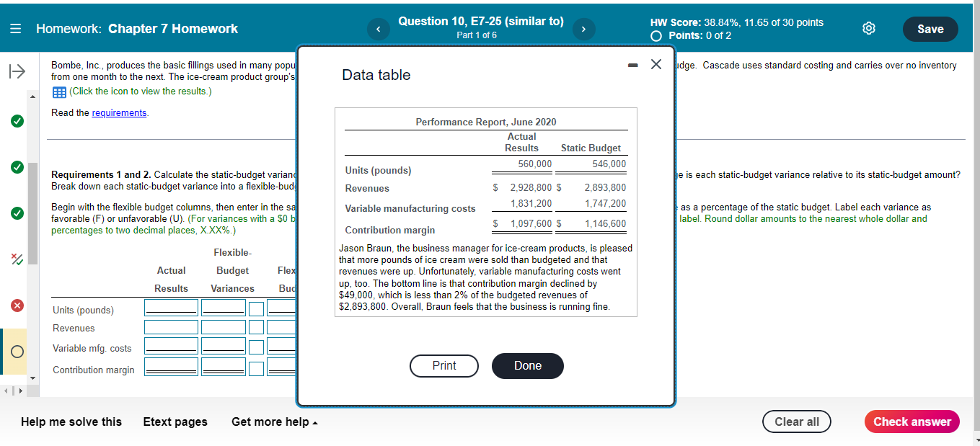Minimize the Data table dialog
The image size is (980, 446).
point(632,66)
